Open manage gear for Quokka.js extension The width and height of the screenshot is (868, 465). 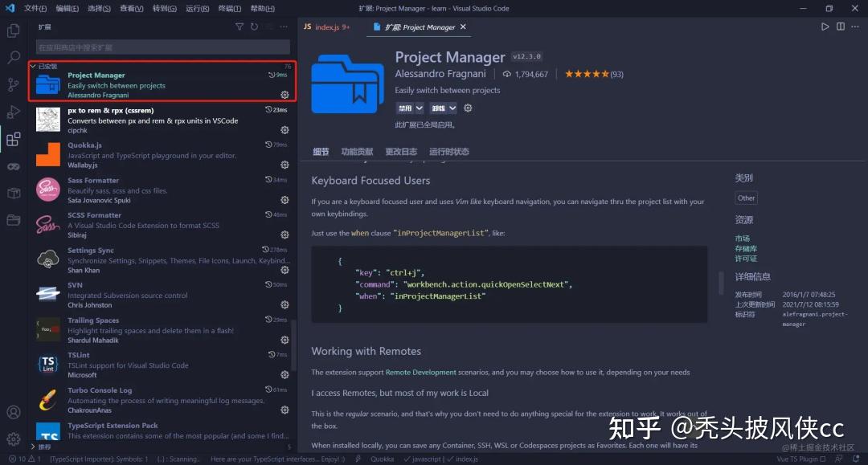coord(285,165)
